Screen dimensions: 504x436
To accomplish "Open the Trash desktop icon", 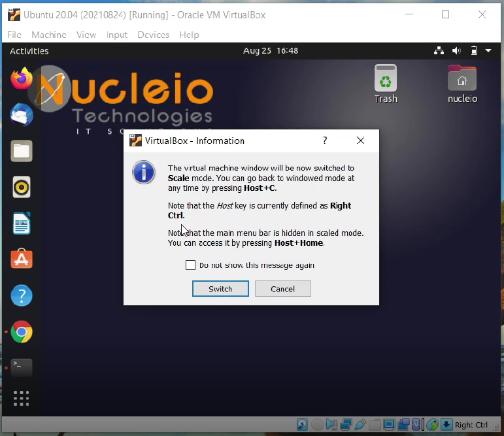I will click(386, 84).
